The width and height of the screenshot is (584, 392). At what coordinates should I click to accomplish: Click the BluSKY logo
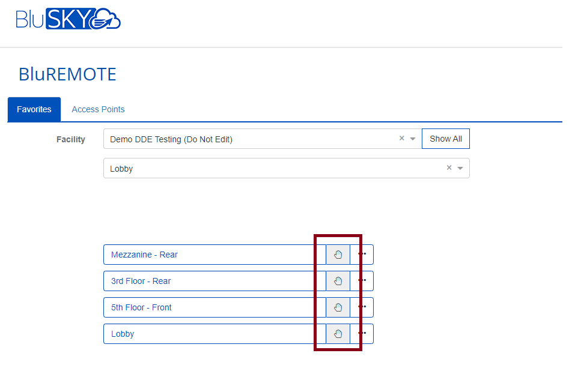click(68, 19)
